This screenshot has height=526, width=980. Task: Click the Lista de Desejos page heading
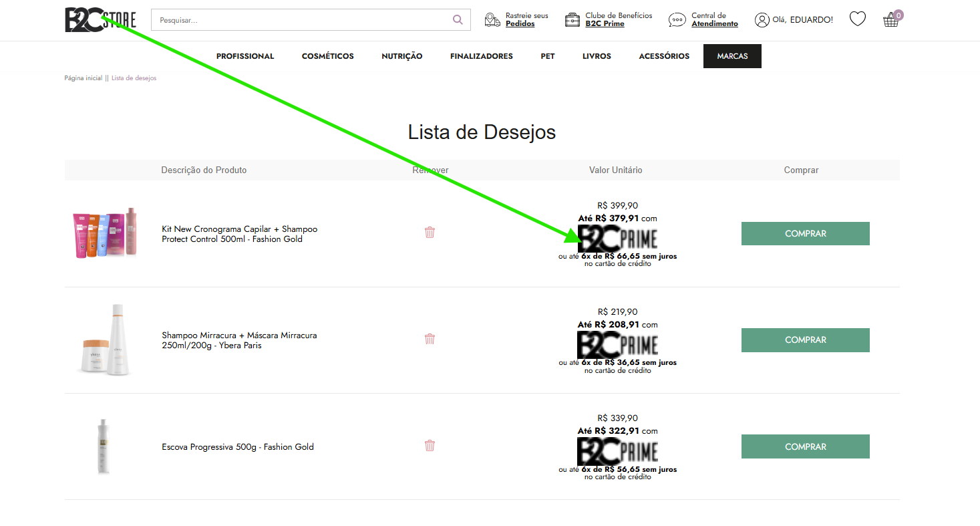click(482, 132)
